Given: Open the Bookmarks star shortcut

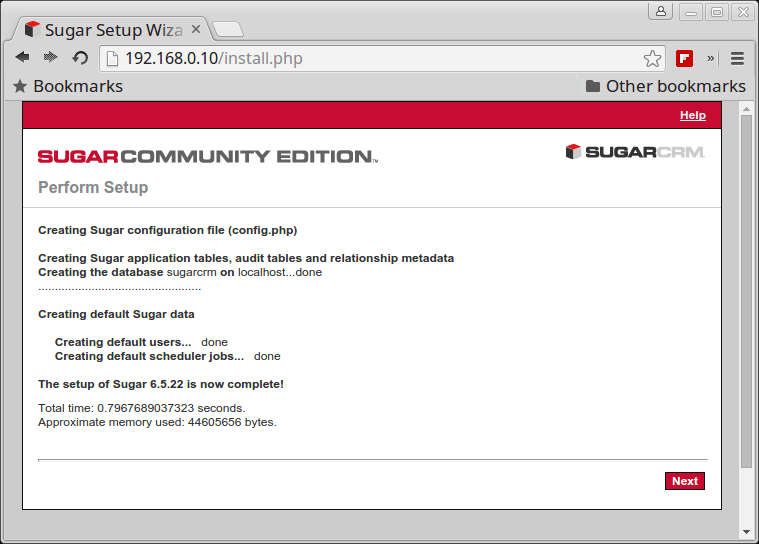Looking at the screenshot, I should click(x=68, y=86).
